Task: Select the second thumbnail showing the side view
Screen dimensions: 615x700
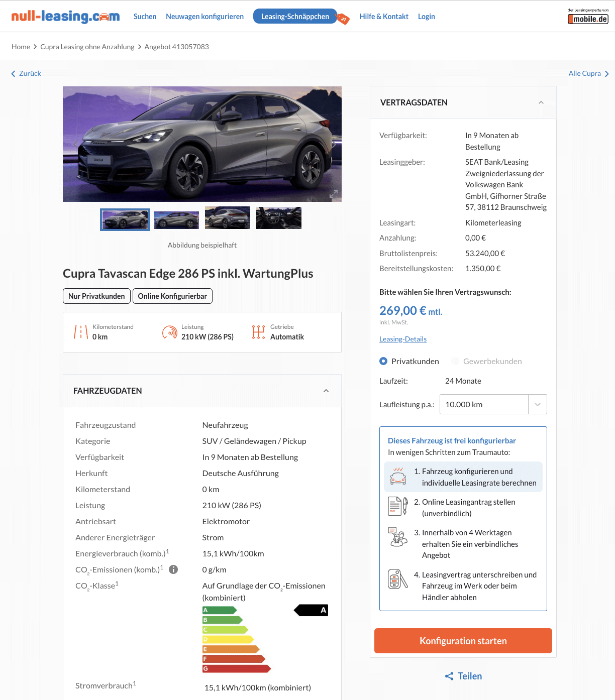Action: 176,219
